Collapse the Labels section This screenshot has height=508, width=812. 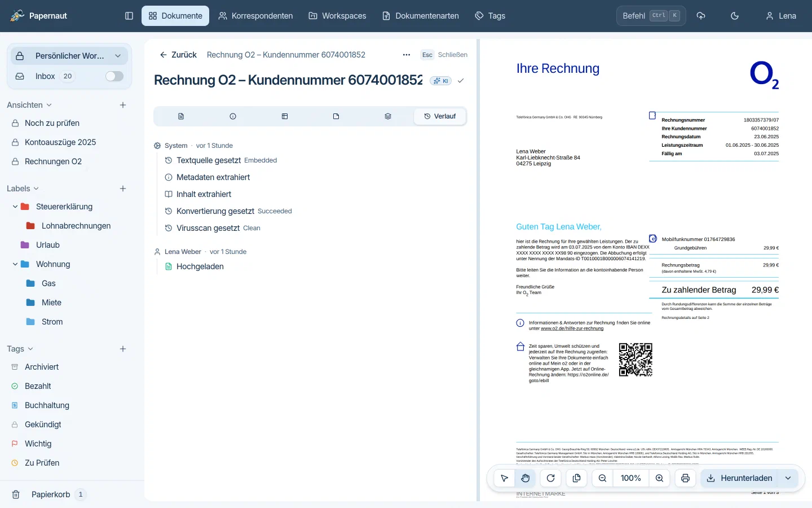23,189
